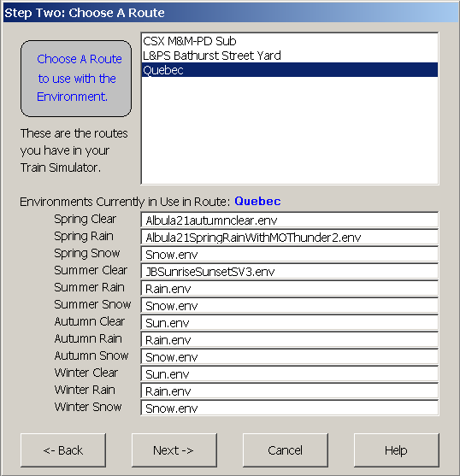Screen dimensions: 460x476
Task: Choose the Quebec route entry
Action: pos(290,70)
